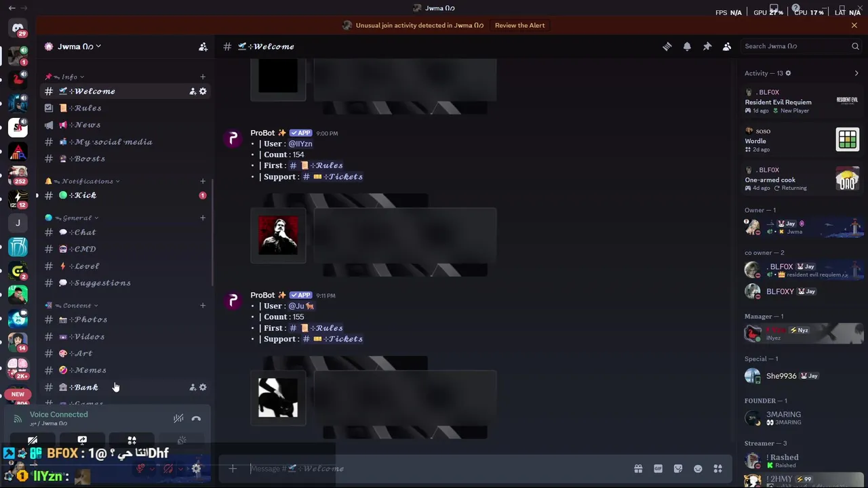Click invite people icon beside server name
The width and height of the screenshot is (868, 488).
[x=203, y=46]
